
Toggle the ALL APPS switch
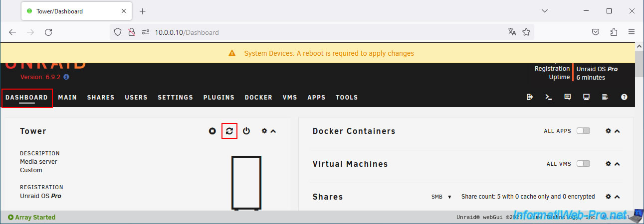(583, 131)
